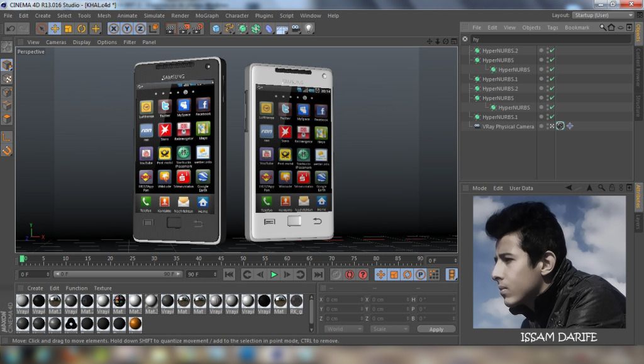The width and height of the screenshot is (644, 364).
Task: Open the Layout dropdown Startup (User)
Action: pyautogui.click(x=603, y=15)
